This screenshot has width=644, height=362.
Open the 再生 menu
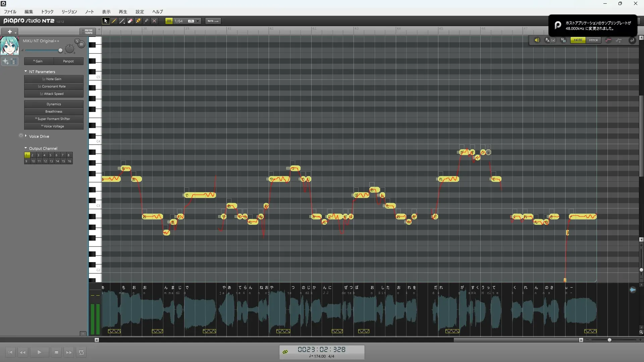(x=123, y=12)
